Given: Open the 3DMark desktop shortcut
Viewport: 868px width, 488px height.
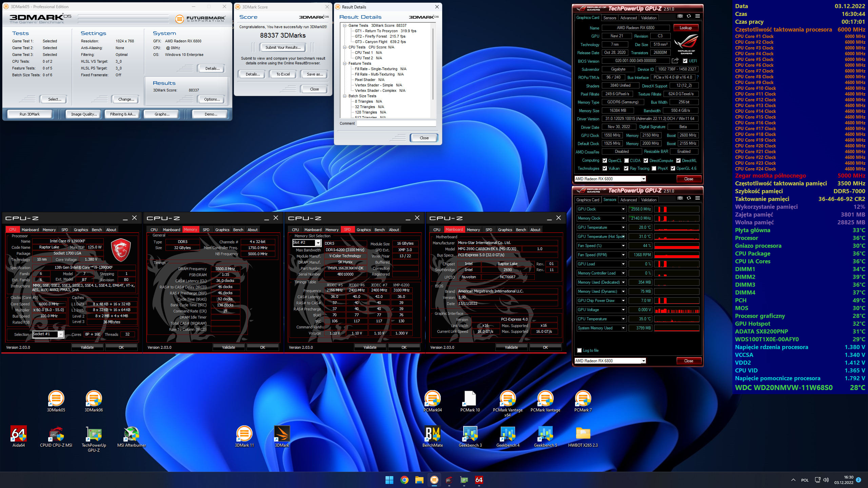Looking at the screenshot, I should point(282,436).
